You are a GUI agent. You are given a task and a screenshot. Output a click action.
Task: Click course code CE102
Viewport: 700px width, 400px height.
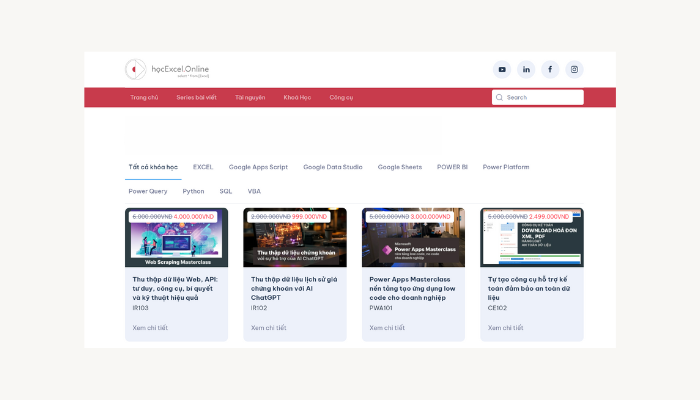pyautogui.click(x=497, y=308)
